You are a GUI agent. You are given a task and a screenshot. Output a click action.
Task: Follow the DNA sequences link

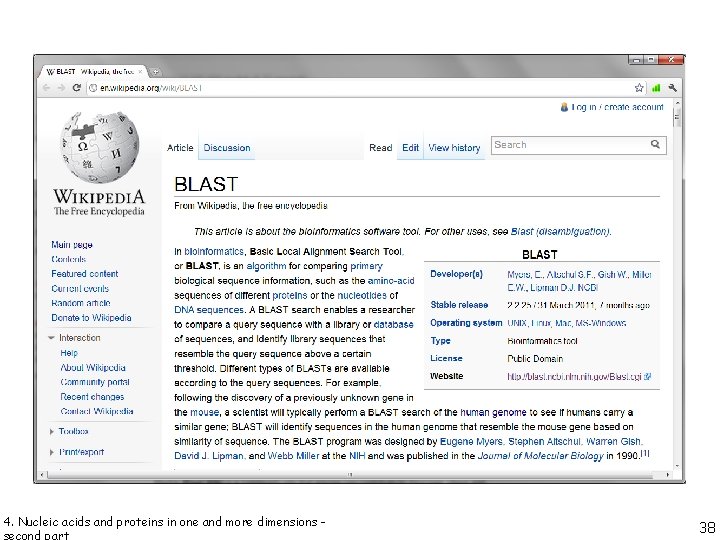coord(209,310)
